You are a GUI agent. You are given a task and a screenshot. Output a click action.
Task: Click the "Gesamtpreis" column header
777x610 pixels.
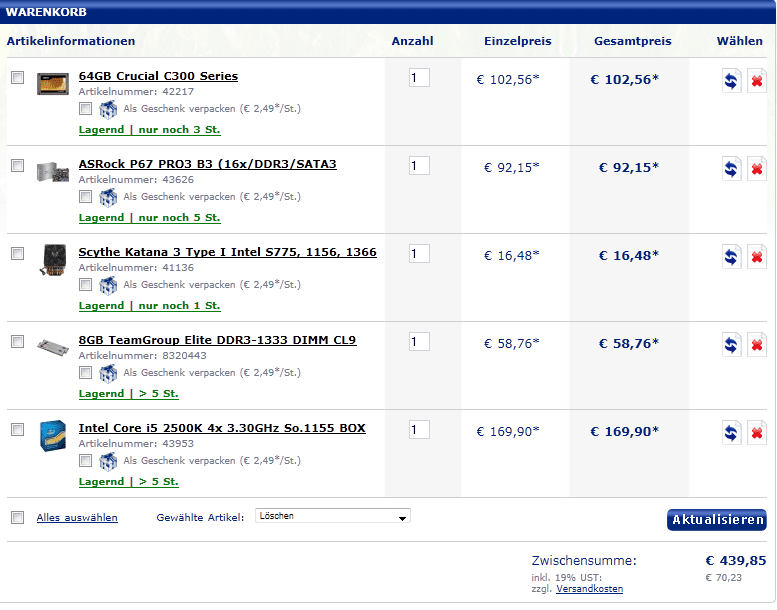tap(632, 41)
